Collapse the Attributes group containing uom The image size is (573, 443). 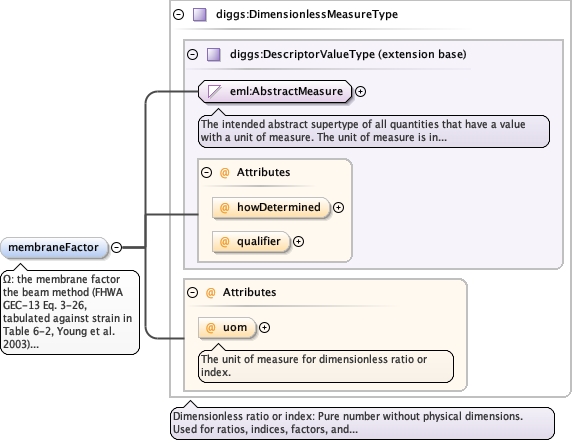[192, 292]
